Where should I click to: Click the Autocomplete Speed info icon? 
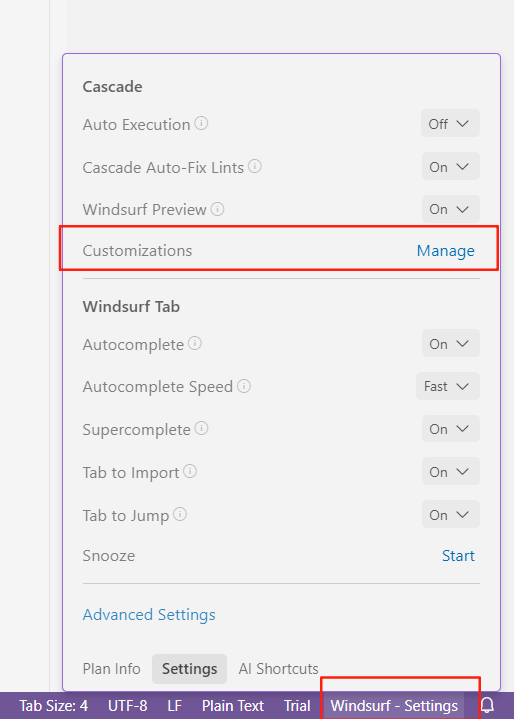point(244,386)
